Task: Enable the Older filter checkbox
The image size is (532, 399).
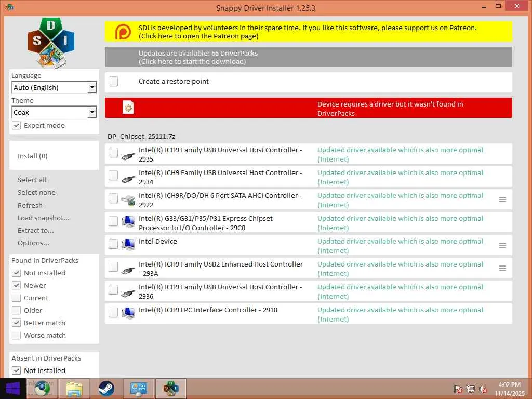Action: point(16,310)
